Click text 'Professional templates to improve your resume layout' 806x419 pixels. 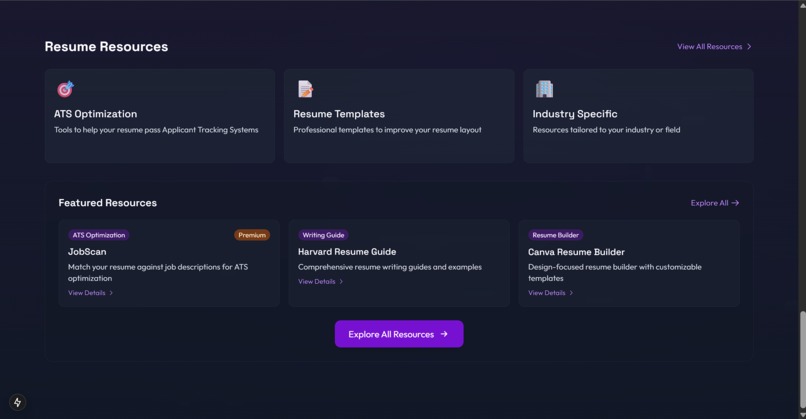(388, 130)
